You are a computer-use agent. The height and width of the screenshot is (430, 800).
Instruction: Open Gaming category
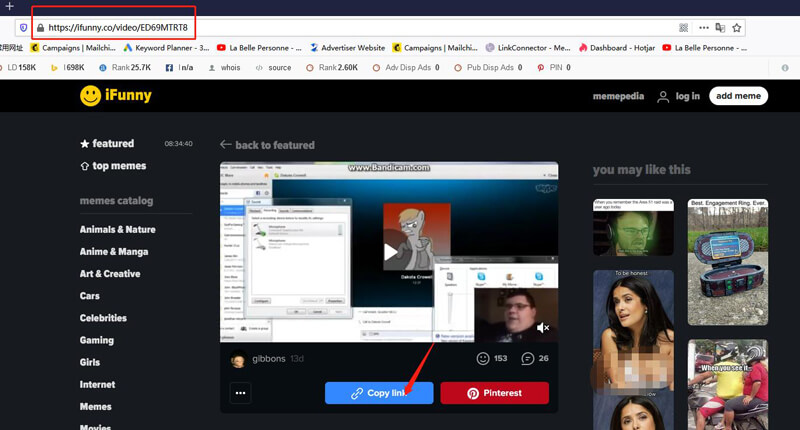(x=96, y=340)
